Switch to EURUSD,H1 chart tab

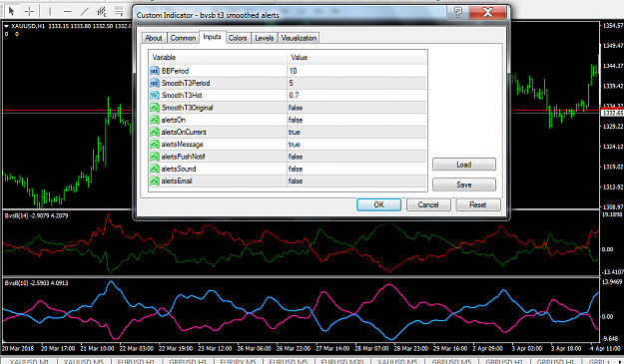click(x=136, y=361)
